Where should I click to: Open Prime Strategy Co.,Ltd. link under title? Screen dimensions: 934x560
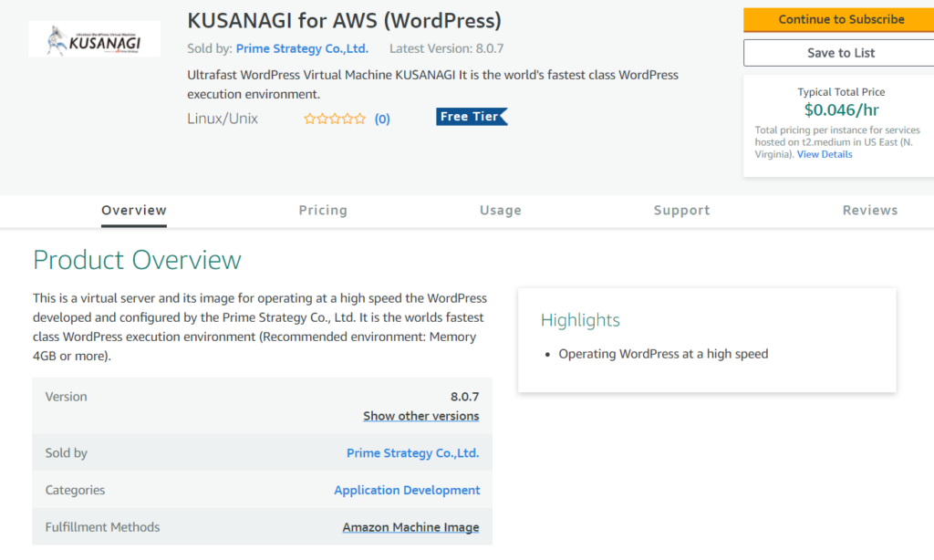pos(302,49)
